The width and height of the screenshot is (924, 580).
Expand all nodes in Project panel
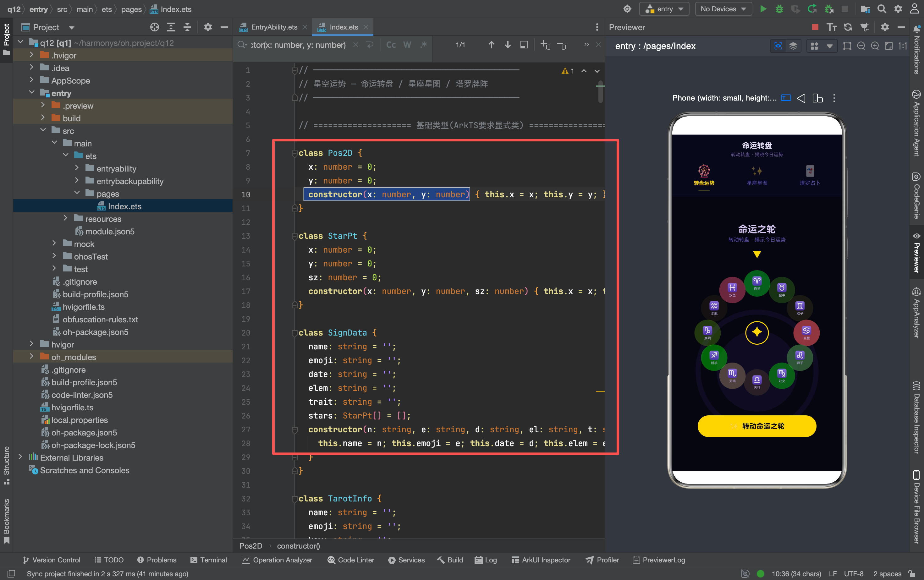click(171, 27)
